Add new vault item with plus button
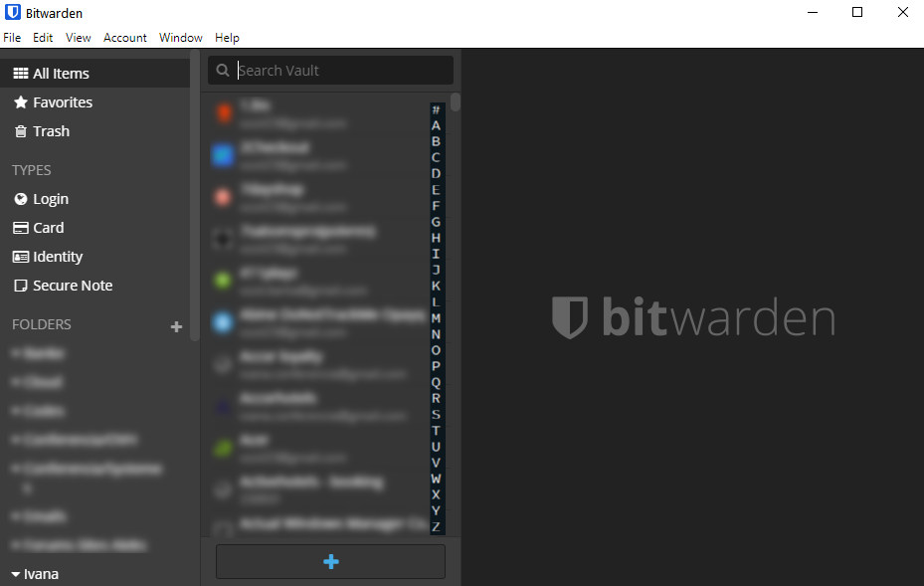 pos(330,561)
